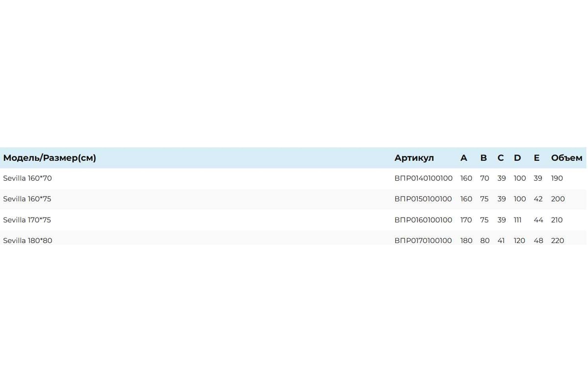588x392 pixels.
Task: Click column B value 75 in Sevilla 160*75 row
Action: pos(484,199)
